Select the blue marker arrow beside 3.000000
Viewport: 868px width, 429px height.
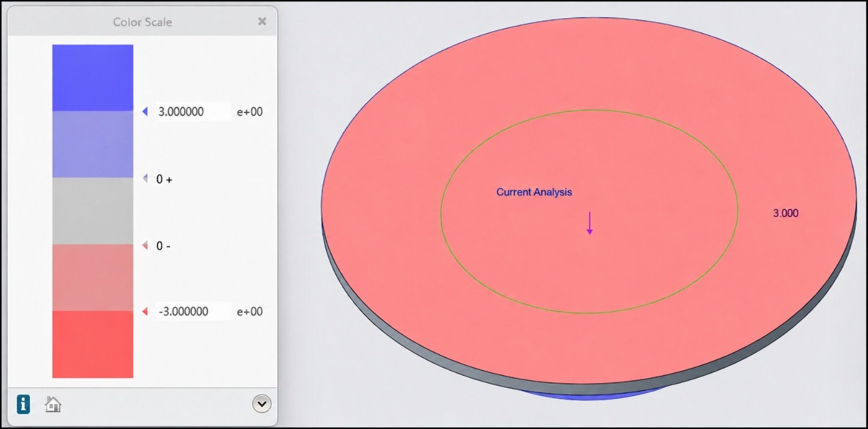[x=144, y=111]
